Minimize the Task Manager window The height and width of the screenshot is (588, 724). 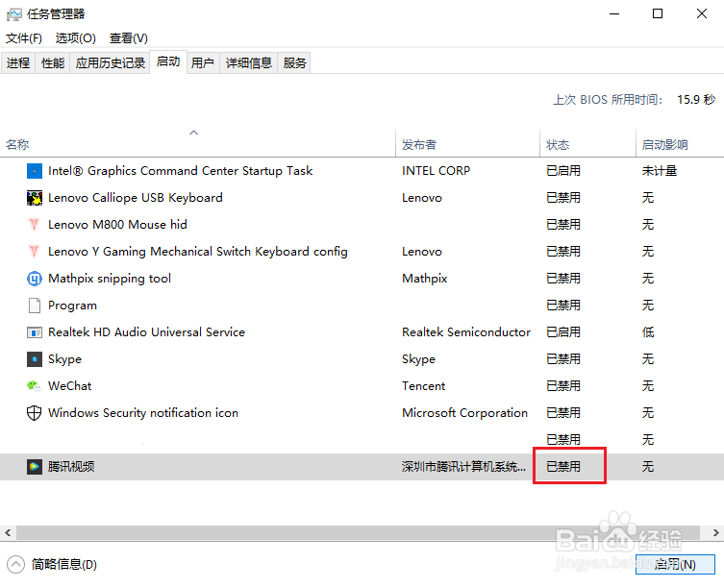point(614,13)
